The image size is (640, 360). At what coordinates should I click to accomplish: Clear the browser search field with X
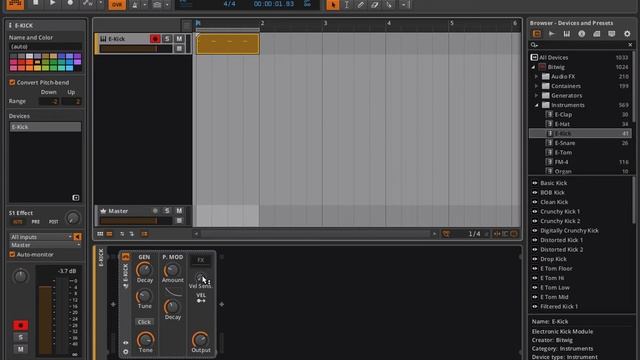tap(630, 45)
